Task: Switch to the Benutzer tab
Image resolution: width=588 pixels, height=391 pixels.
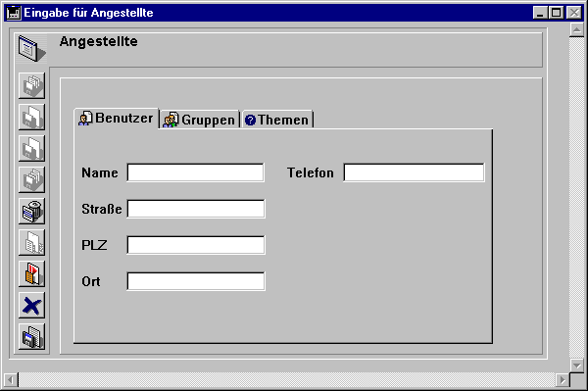Action: pos(117,119)
